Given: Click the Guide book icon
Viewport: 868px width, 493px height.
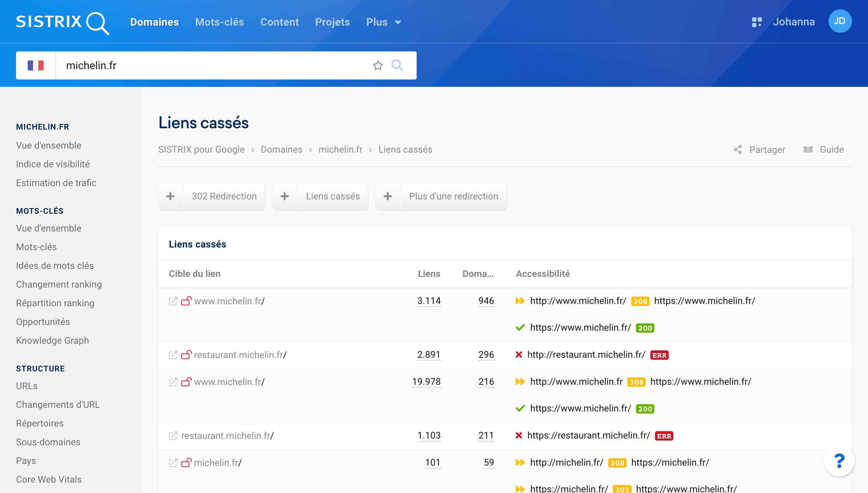Looking at the screenshot, I should coord(808,150).
